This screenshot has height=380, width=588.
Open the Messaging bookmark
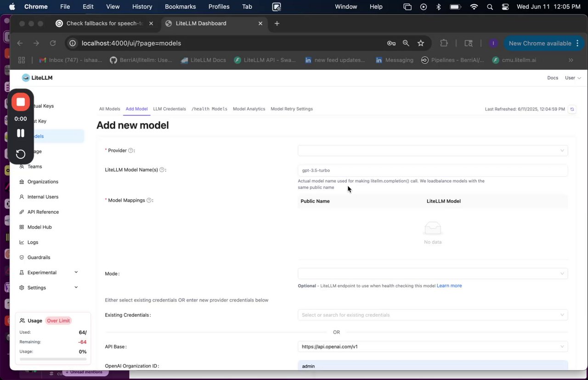pos(395,60)
